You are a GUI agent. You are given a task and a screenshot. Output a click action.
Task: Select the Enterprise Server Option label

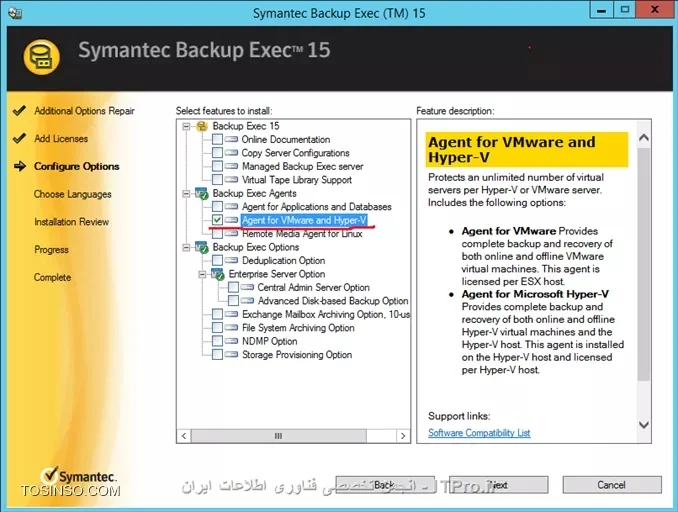[x=277, y=274]
